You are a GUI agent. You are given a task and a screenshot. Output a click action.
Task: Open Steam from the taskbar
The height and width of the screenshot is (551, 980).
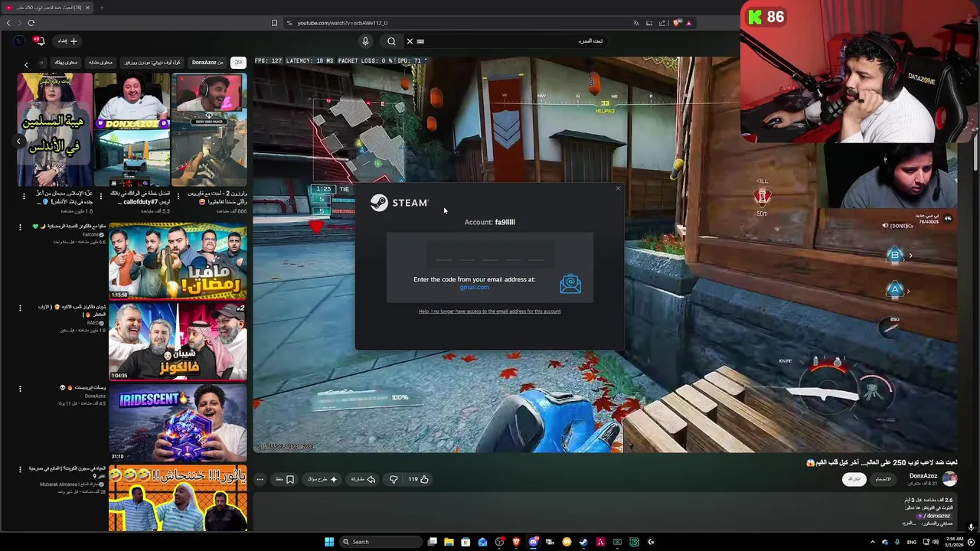[583, 542]
